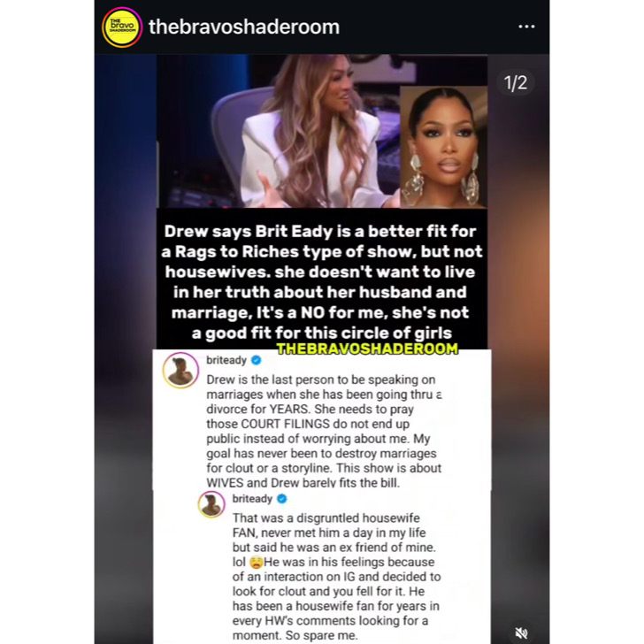
Task: Unmute the video with the speaker icon
Action: click(x=522, y=632)
